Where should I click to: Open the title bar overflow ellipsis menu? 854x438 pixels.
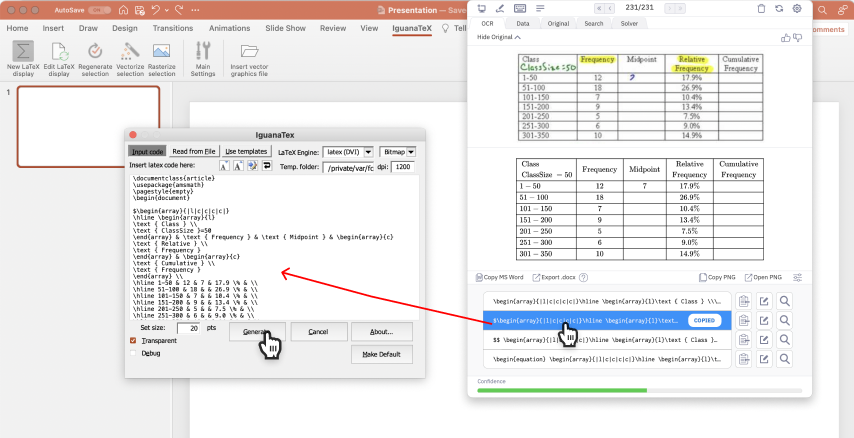195,10
